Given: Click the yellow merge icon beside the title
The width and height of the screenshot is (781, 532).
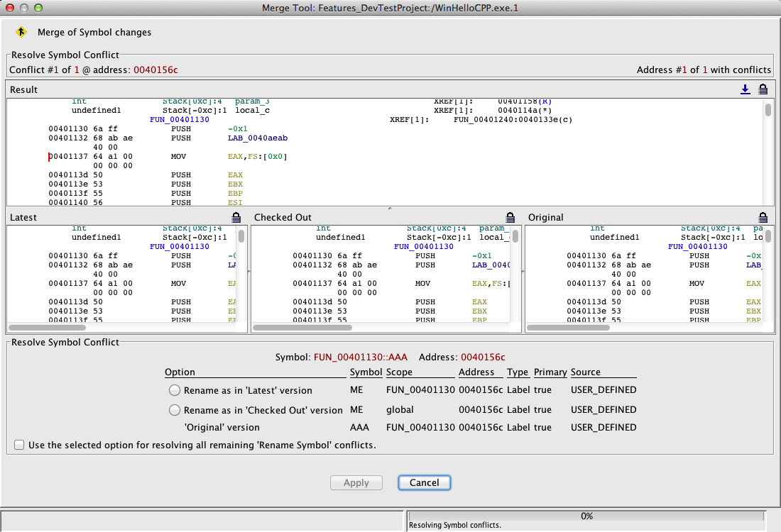Looking at the screenshot, I should 21,32.
